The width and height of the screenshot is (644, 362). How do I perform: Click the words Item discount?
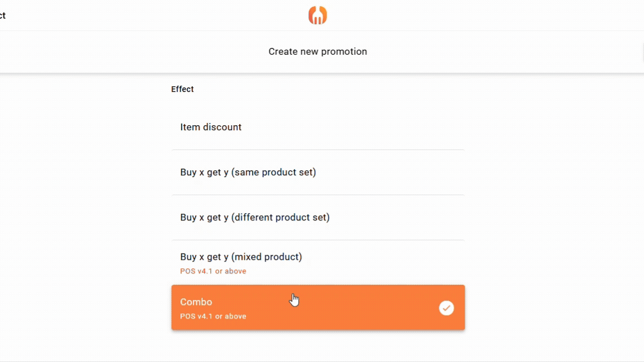click(211, 127)
